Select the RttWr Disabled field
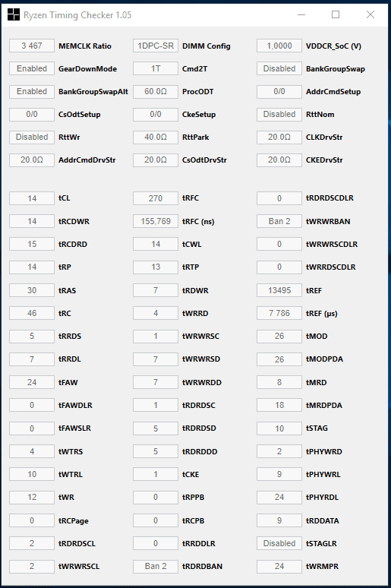This screenshot has height=588, width=391. (32, 138)
